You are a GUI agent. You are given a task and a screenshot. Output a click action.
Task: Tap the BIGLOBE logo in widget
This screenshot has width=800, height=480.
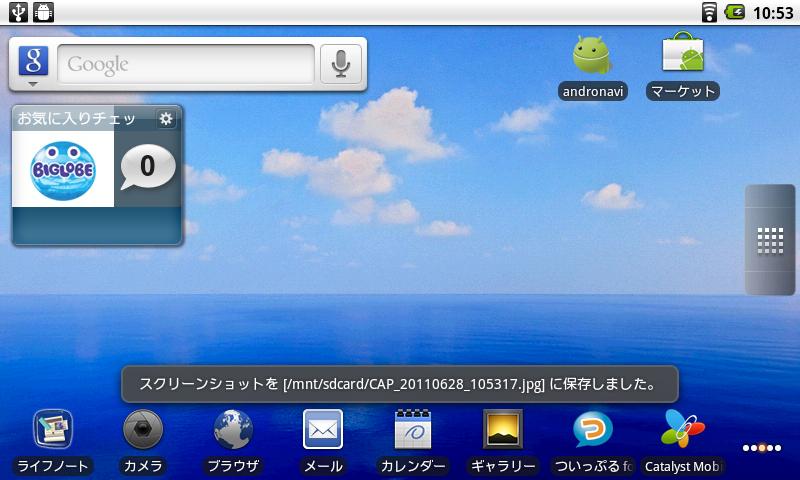click(x=63, y=170)
